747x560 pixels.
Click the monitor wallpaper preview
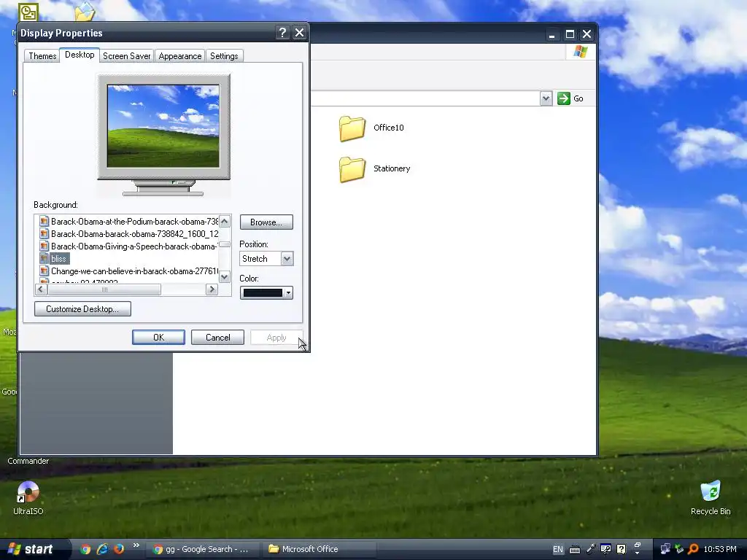click(x=163, y=126)
